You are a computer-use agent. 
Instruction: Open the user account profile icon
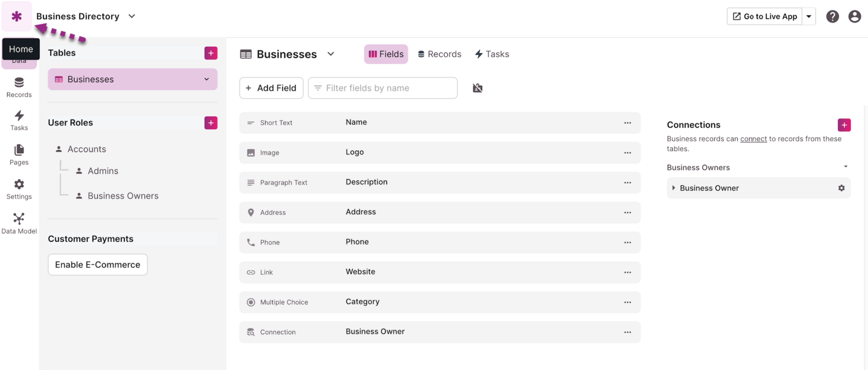pyautogui.click(x=855, y=16)
